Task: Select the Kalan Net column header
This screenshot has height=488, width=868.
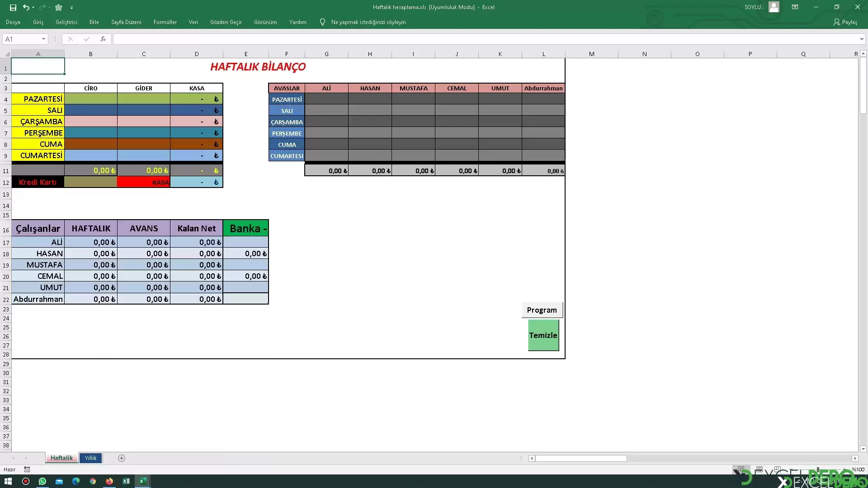Action: (197, 228)
